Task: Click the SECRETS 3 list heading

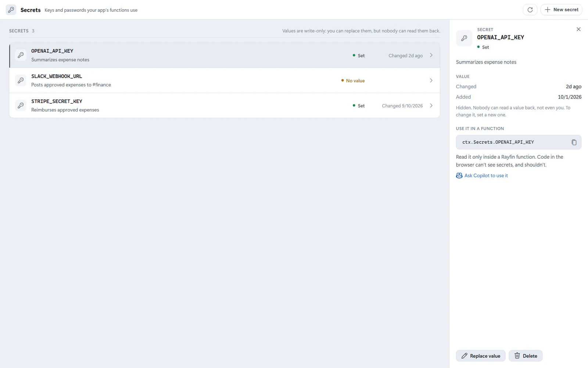Action: [x=22, y=31]
